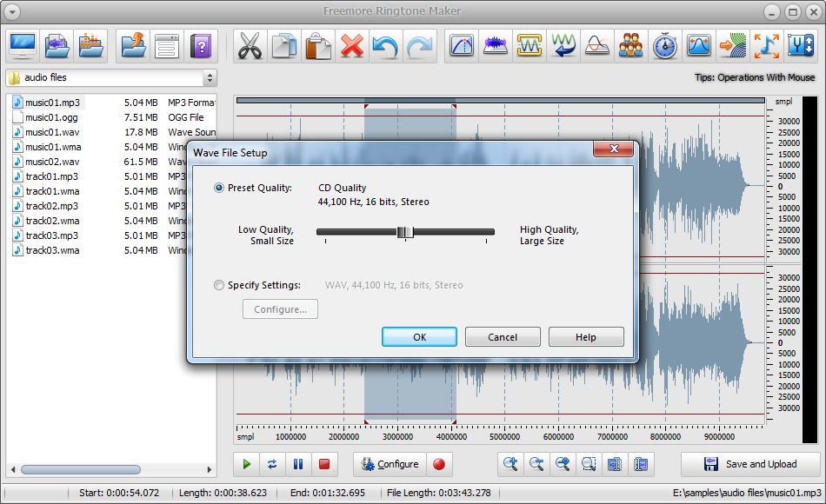This screenshot has width=826, height=504.
Task: Select the Preset Quality radio button
Action: [x=219, y=188]
